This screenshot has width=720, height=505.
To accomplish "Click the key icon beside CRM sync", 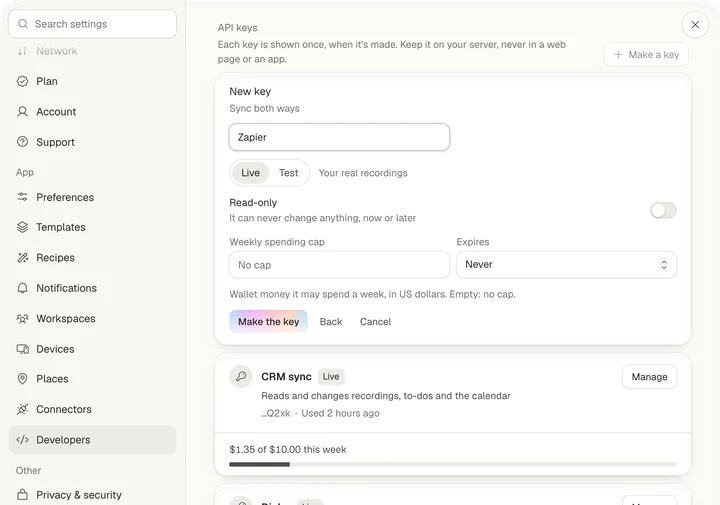I will click(x=241, y=377).
